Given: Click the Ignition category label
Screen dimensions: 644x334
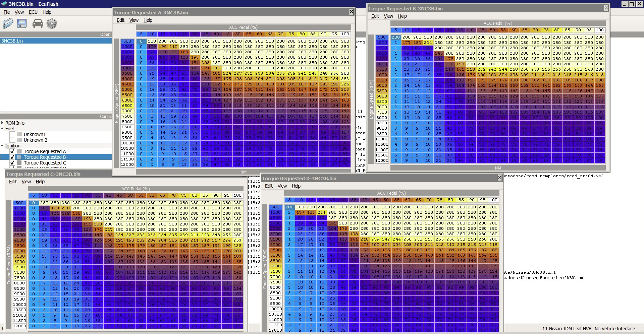Looking at the screenshot, I should click(13, 146).
